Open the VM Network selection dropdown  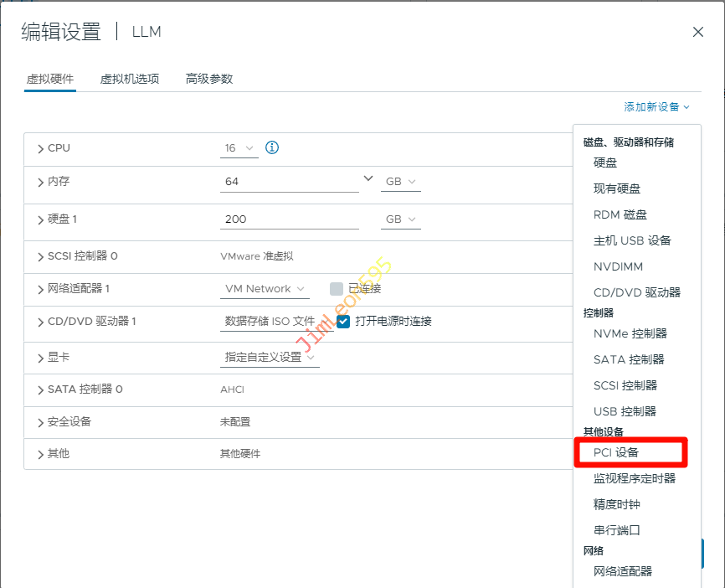tap(265, 289)
